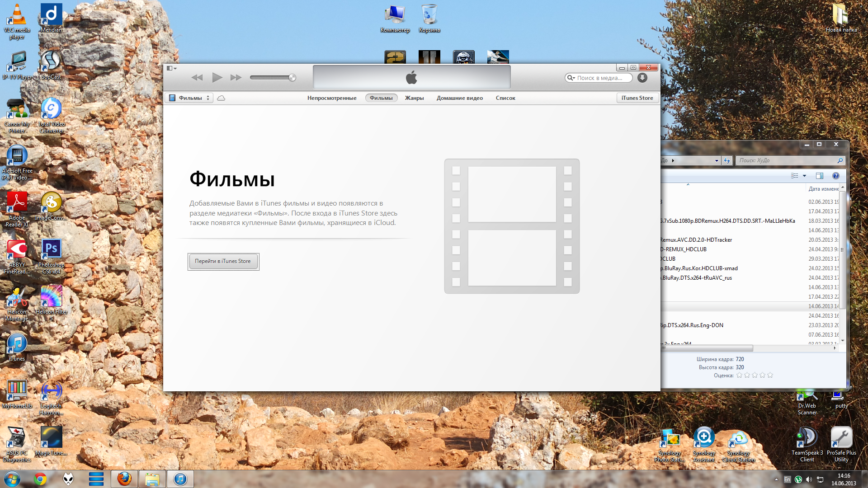
Task: Open Firefox from the Windows taskbar
Action: [124, 479]
